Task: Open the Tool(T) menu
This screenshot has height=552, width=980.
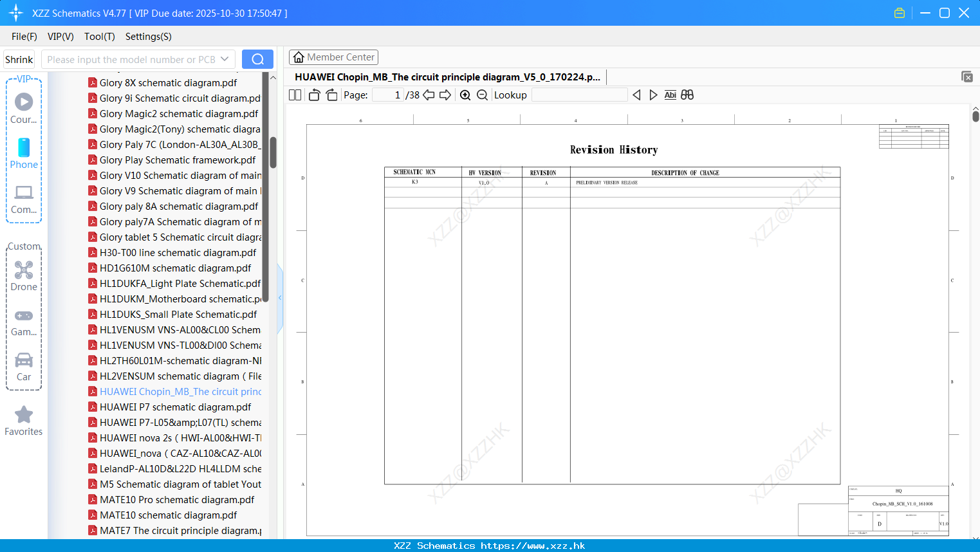Action: [100, 37]
